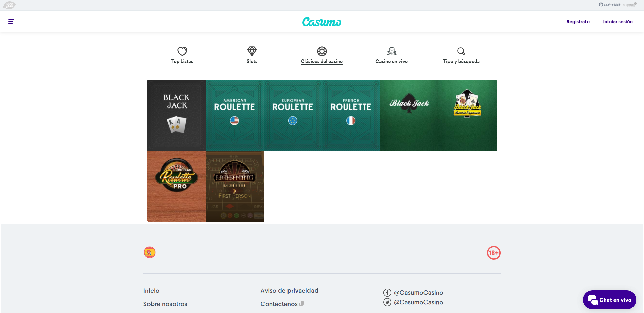The height and width of the screenshot is (313, 644).
Task: Click the Regístrate link
Action: 578,22
